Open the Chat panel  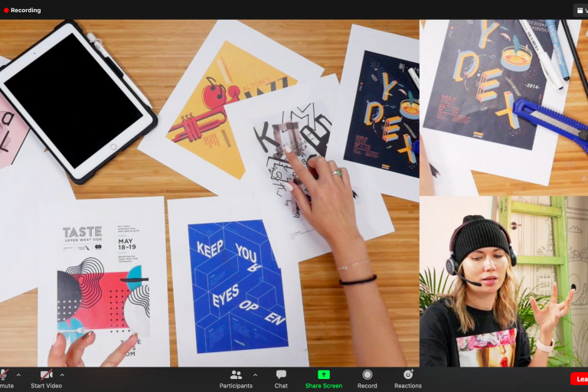pyautogui.click(x=281, y=377)
